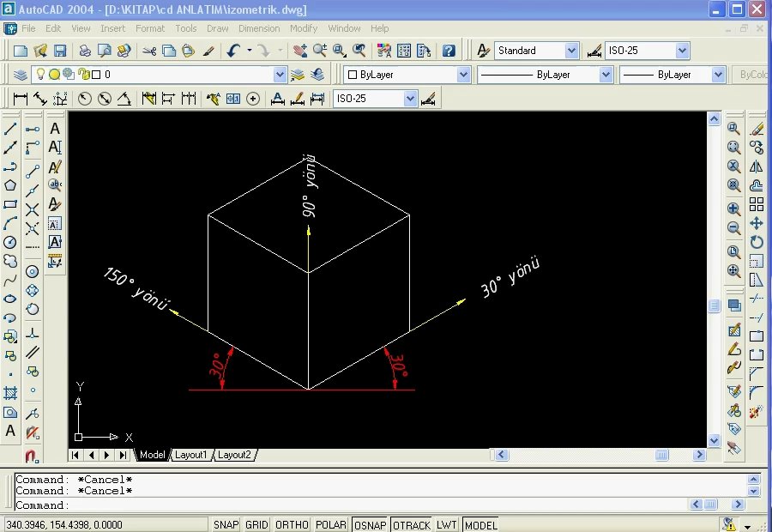
Task: Switch to the Layout1 tab
Action: point(190,455)
